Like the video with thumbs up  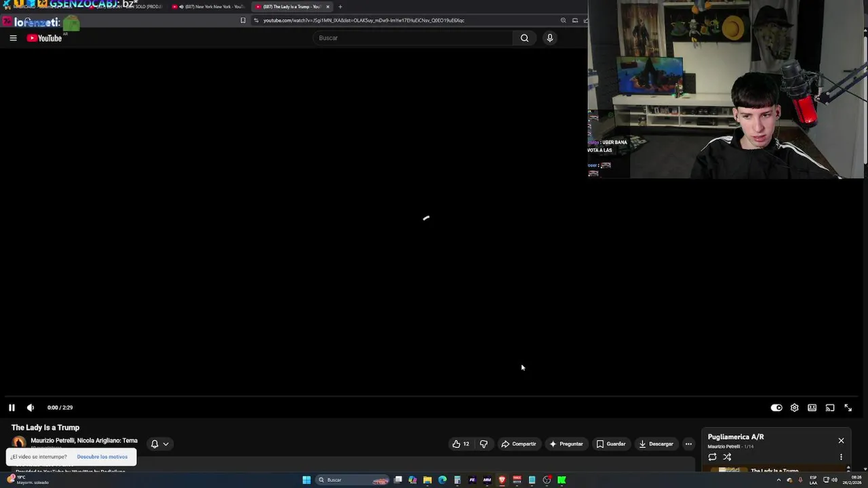(461, 444)
